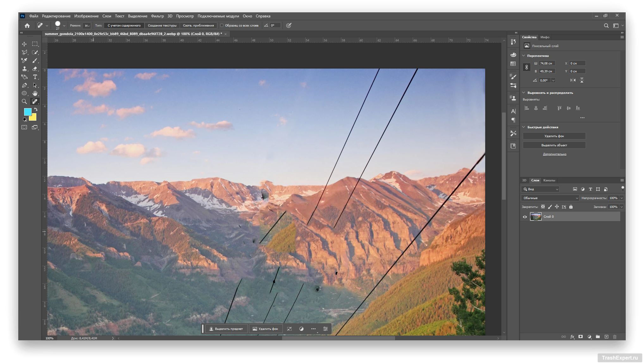Open the Фильтр menu
Viewport: 644px width, 364px height.
tap(157, 16)
